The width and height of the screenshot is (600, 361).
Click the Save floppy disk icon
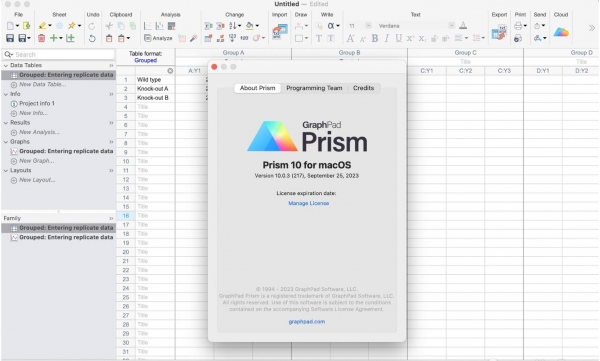point(10,38)
